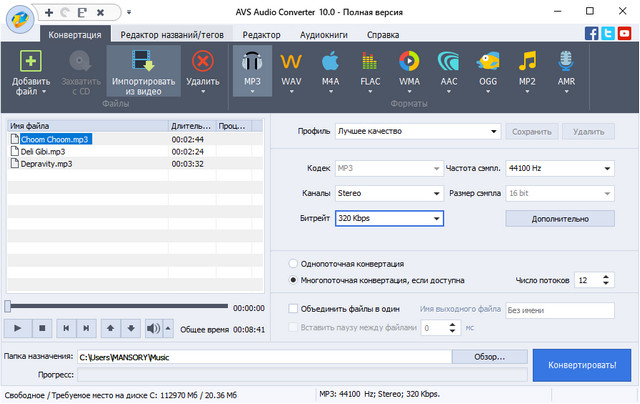The height and width of the screenshot is (404, 640).
Task: Enable single-thread conversion radio button
Action: pos(292,264)
